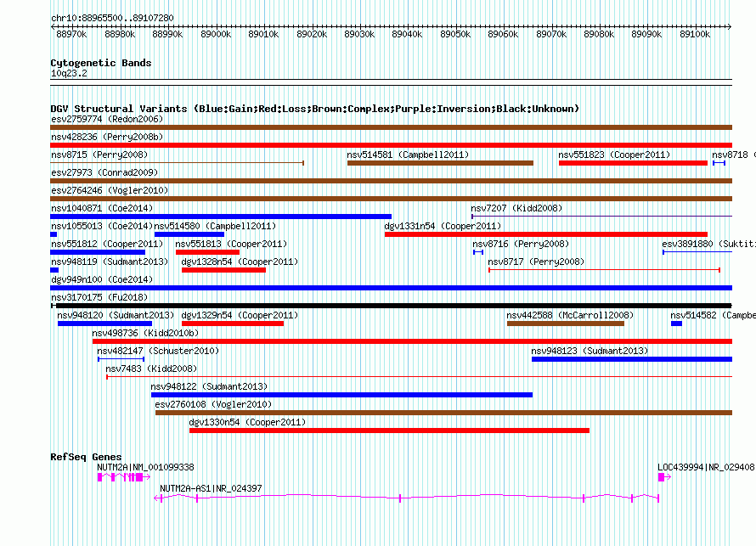The height and width of the screenshot is (546, 756).
Task: Select dgv949n100 (Coe2014) blue bar
Action: (391, 288)
